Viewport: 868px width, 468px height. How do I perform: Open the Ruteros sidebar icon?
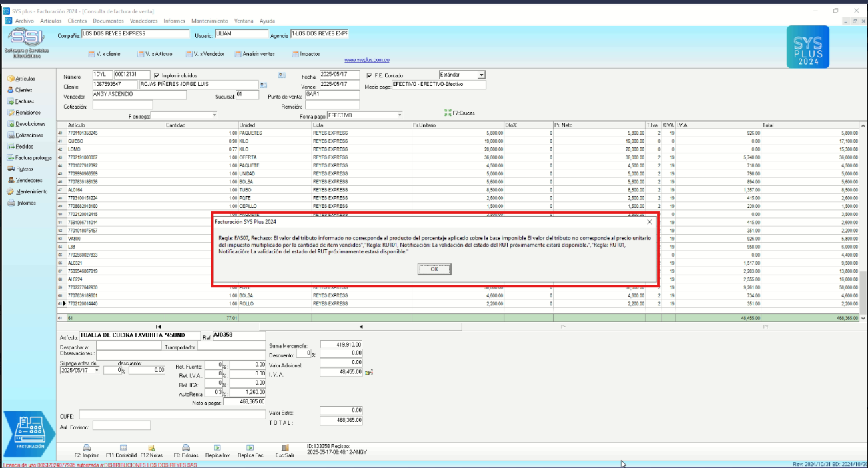pos(11,169)
